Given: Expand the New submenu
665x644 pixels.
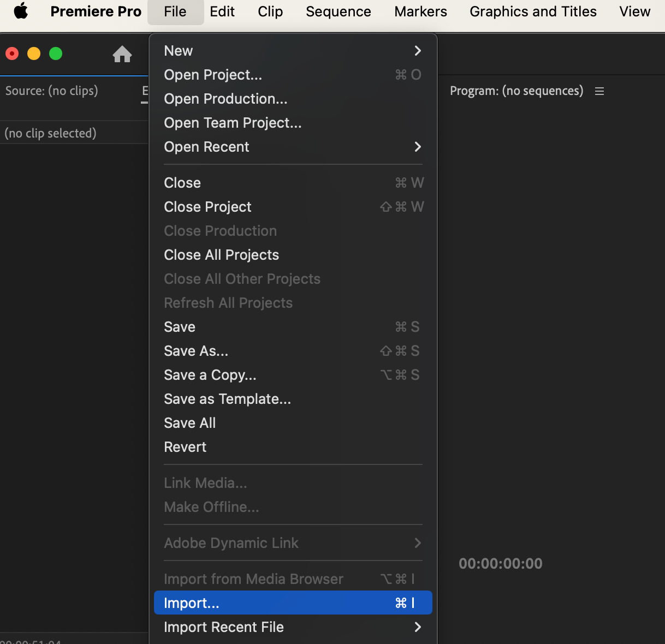Looking at the screenshot, I should [293, 51].
